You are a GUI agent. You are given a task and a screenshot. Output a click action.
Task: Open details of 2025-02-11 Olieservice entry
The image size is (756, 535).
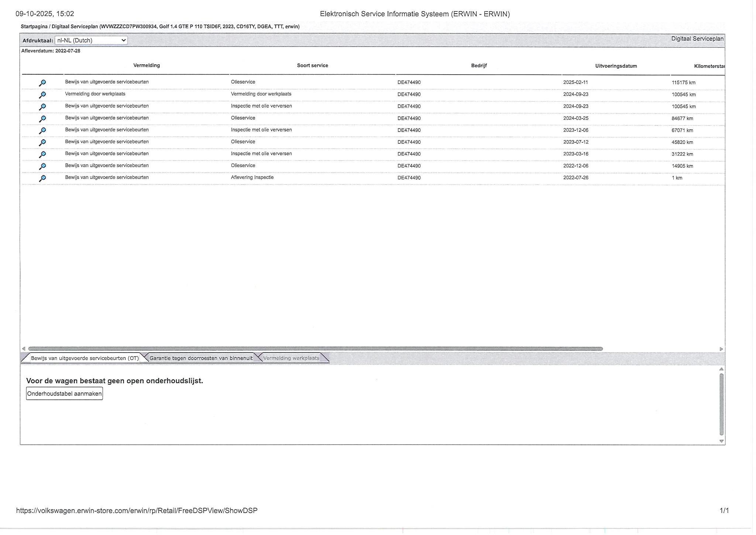(42, 83)
